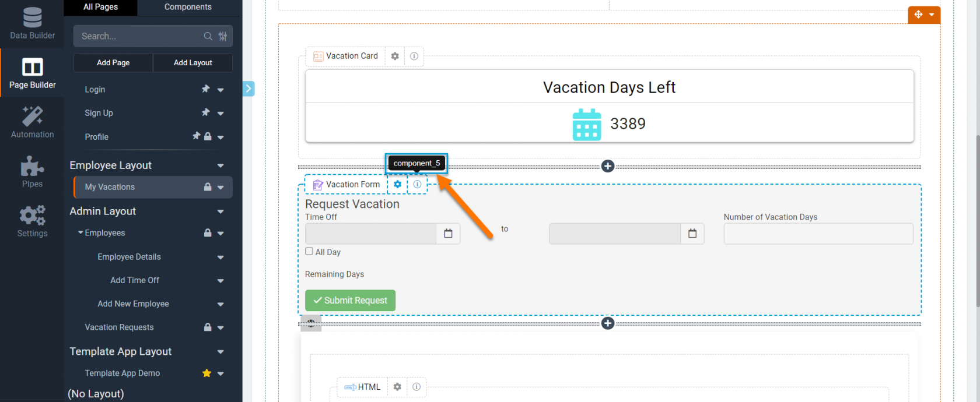The height and width of the screenshot is (402, 980).
Task: Open the Settings gears icon
Action: tap(32, 215)
